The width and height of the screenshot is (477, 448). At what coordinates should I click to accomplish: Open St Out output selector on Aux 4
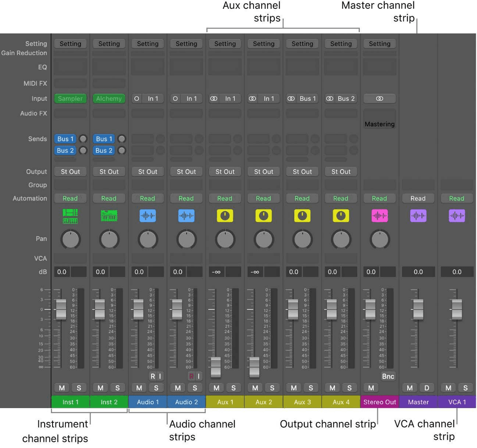point(341,172)
